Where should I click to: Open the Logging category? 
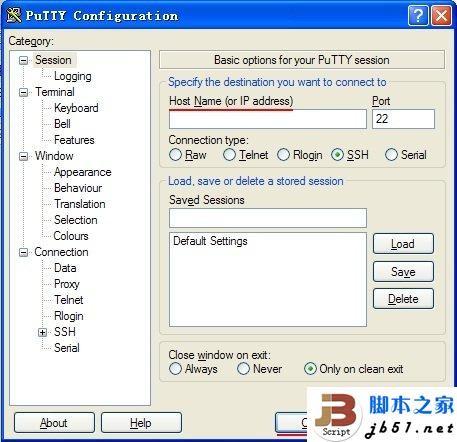click(x=73, y=76)
